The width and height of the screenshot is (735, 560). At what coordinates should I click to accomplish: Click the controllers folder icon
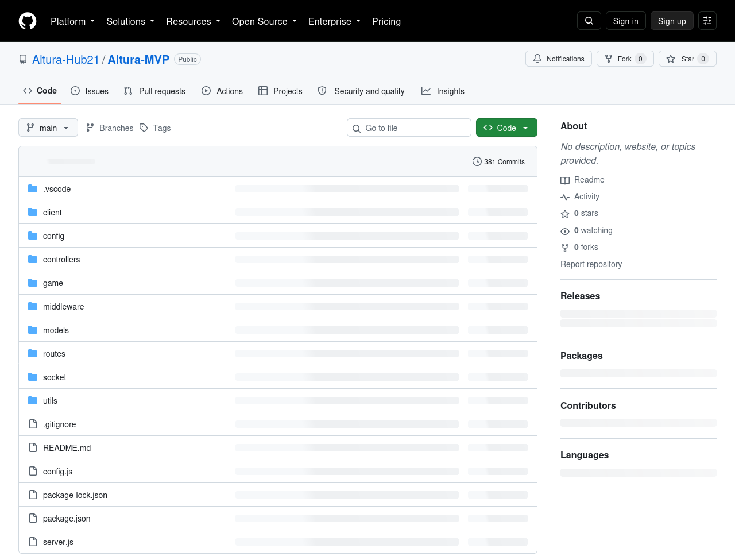pos(33,259)
